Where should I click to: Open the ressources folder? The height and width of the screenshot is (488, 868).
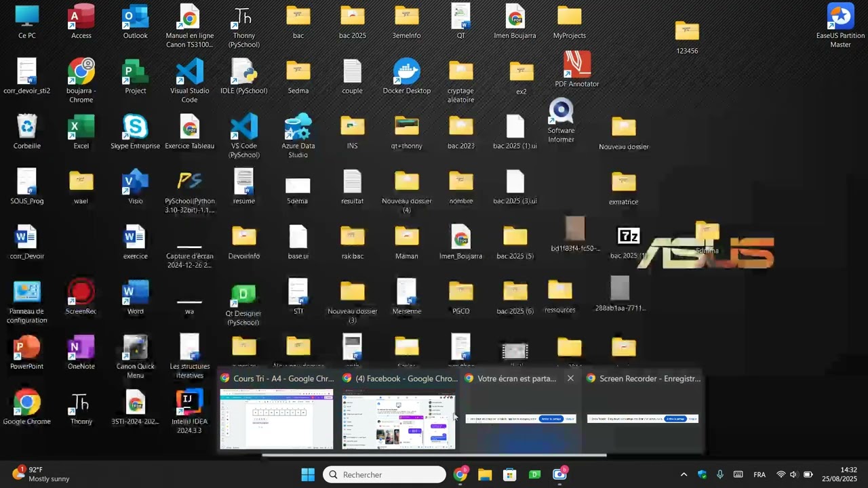click(560, 296)
